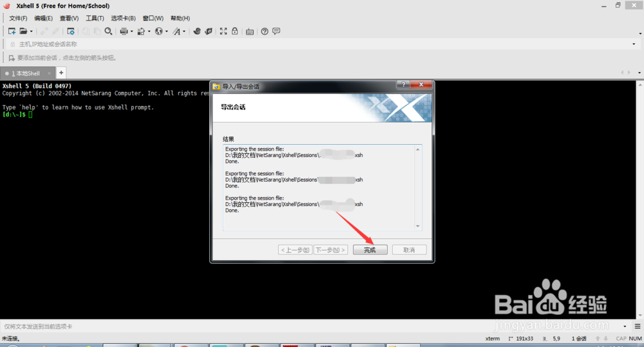644x347 pixels.
Task: Open the 窗口(W) menu
Action: click(153, 18)
